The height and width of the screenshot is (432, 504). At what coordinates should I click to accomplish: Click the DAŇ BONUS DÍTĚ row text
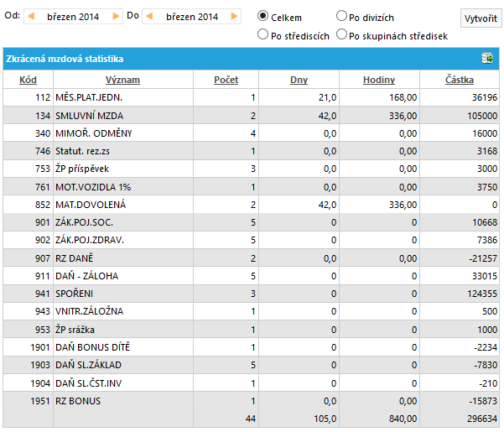click(93, 347)
